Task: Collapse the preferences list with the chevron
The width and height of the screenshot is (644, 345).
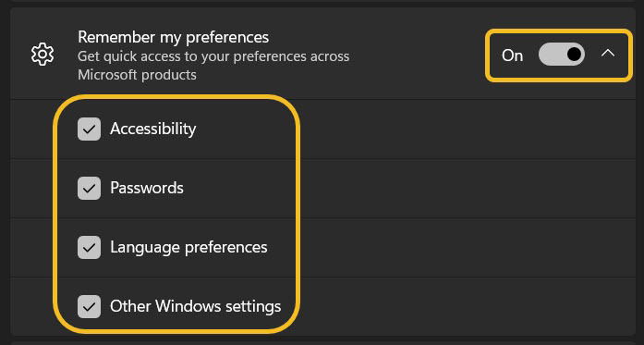Action: (608, 54)
